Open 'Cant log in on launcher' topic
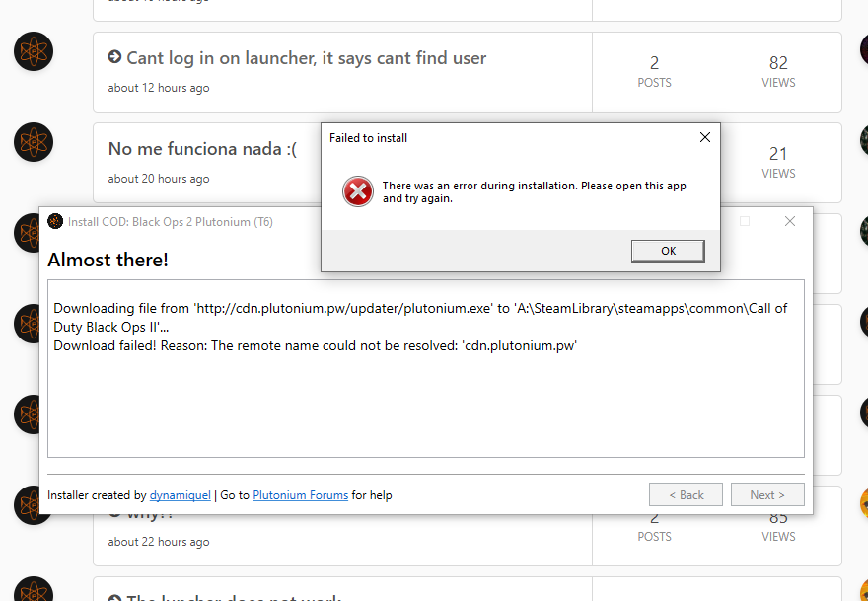Screen dimensions: 868x601 pos(306,57)
